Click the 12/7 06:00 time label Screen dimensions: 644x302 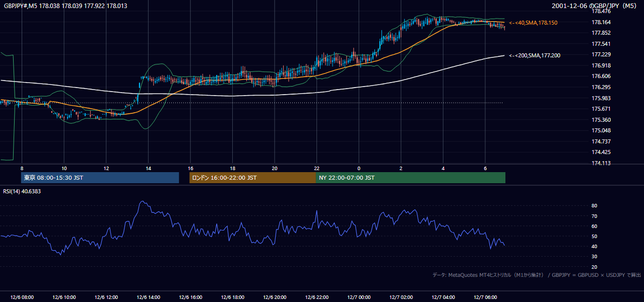pos(485,297)
